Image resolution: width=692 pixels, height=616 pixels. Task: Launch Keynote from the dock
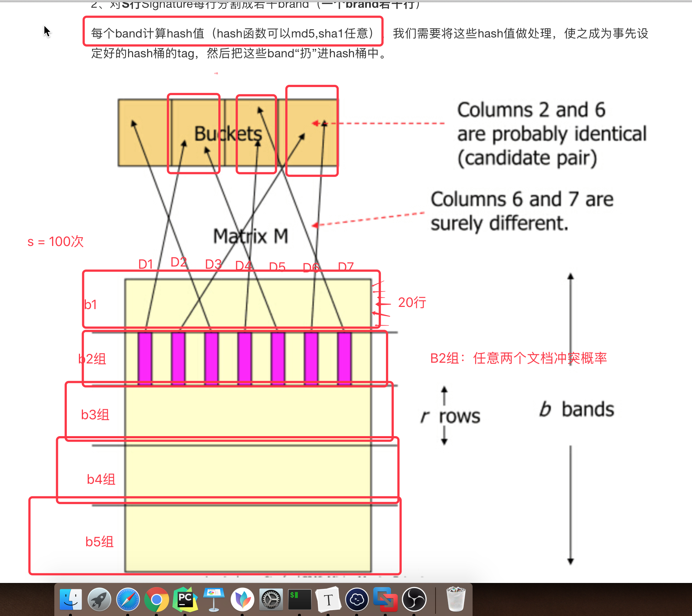[x=214, y=599]
